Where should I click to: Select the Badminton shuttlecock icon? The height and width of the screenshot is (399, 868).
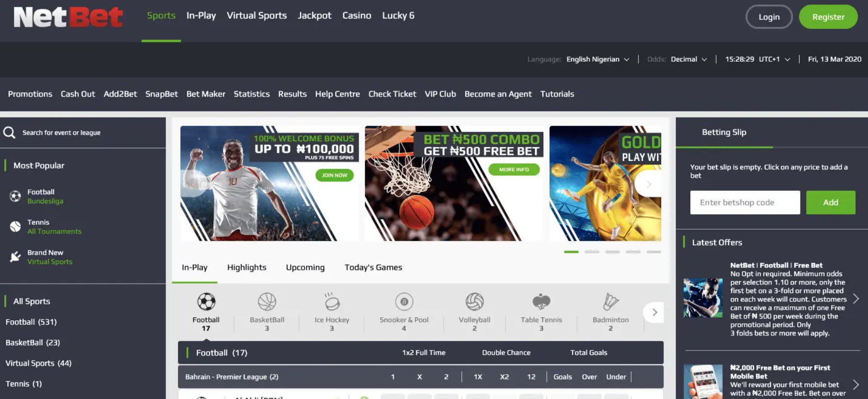coord(610,302)
